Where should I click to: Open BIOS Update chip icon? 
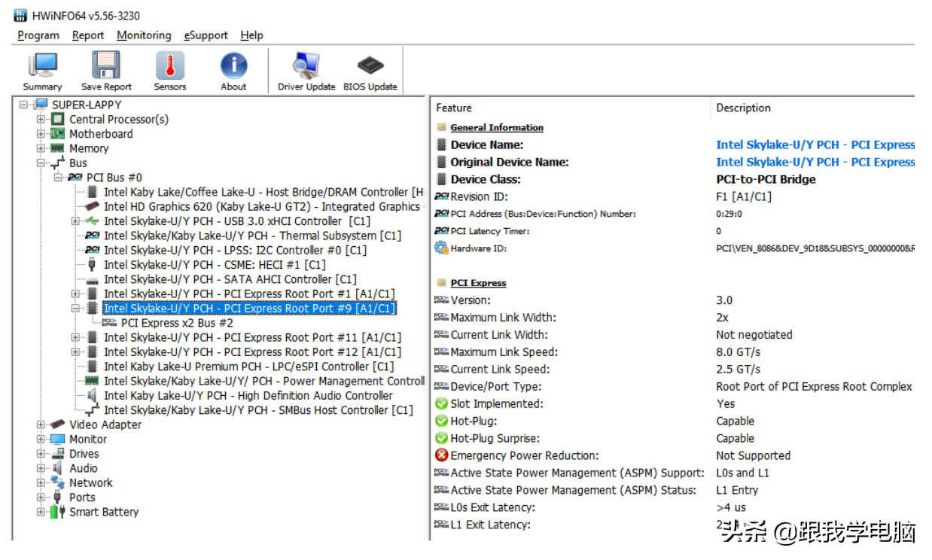point(370,65)
